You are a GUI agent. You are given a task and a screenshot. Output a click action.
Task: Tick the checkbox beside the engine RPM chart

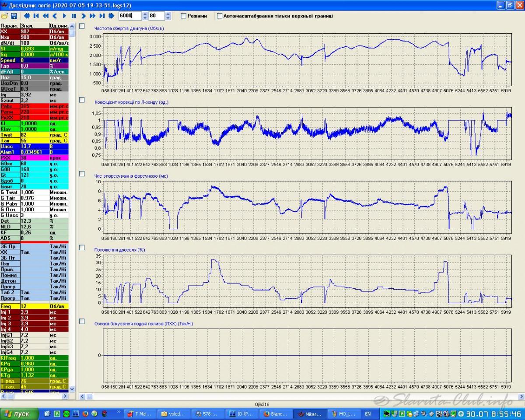pyautogui.click(x=82, y=26)
